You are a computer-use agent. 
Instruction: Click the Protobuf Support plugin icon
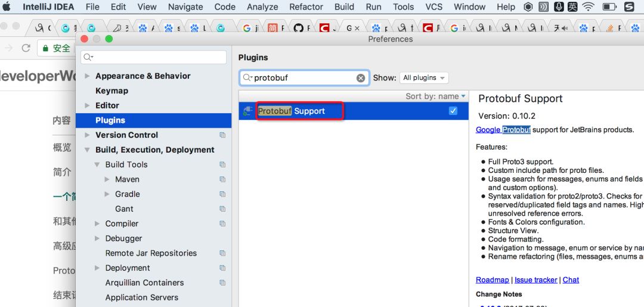247,111
